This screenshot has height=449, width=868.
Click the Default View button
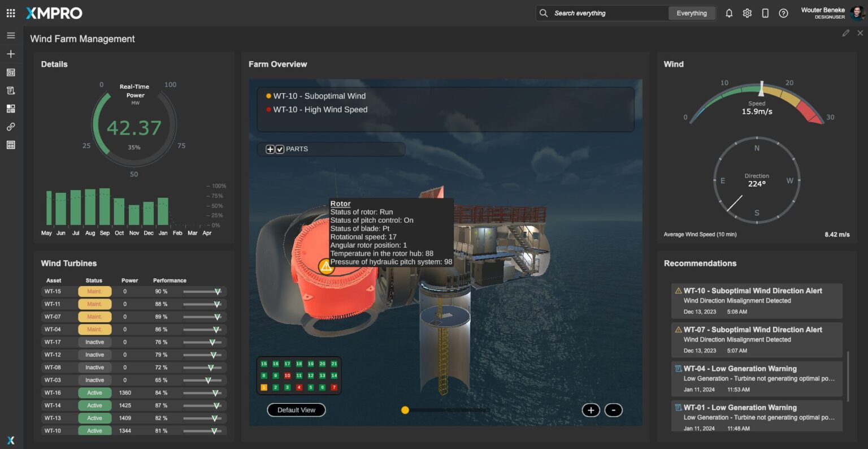[296, 410]
